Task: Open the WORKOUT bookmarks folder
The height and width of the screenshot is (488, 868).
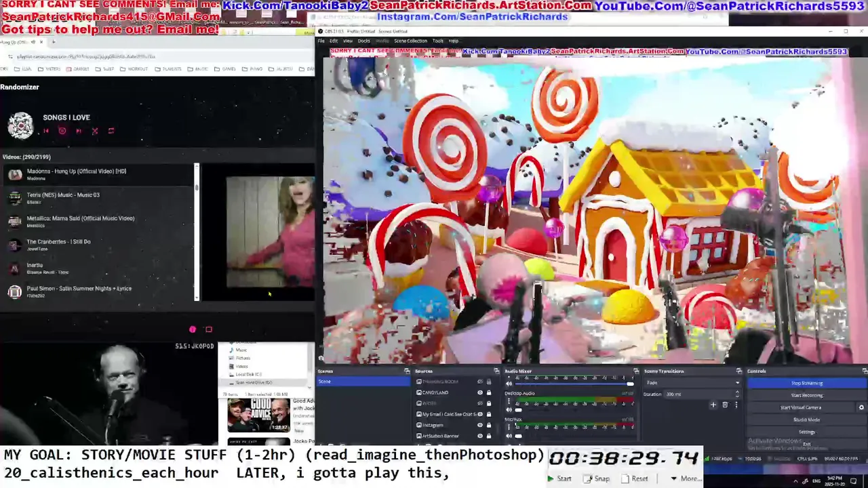Action: click(134, 68)
